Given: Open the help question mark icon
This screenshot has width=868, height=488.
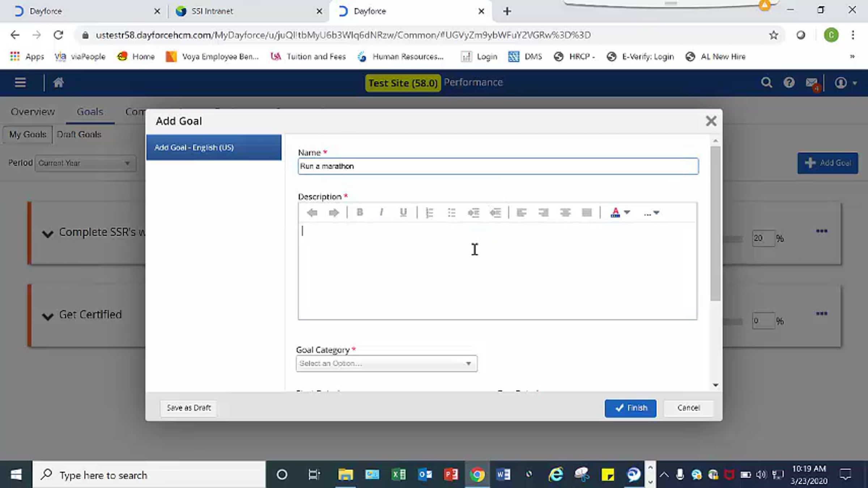Looking at the screenshot, I should [x=789, y=83].
